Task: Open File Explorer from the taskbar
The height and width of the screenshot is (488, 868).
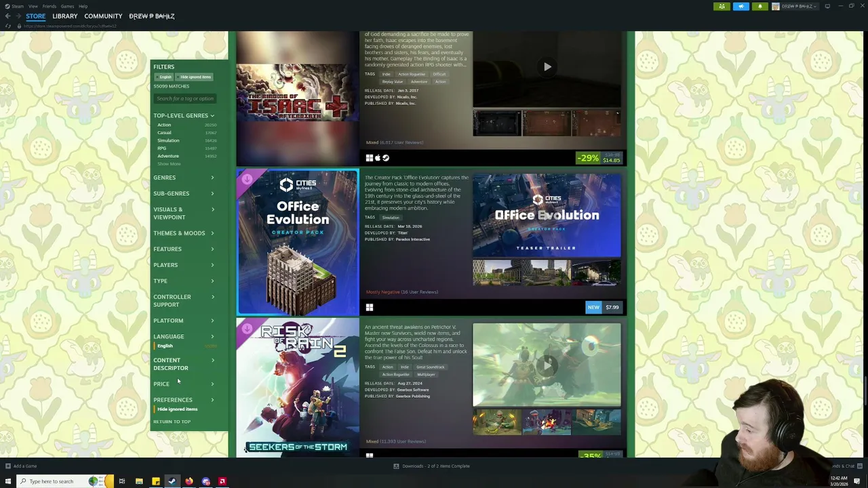Action: tap(139, 481)
